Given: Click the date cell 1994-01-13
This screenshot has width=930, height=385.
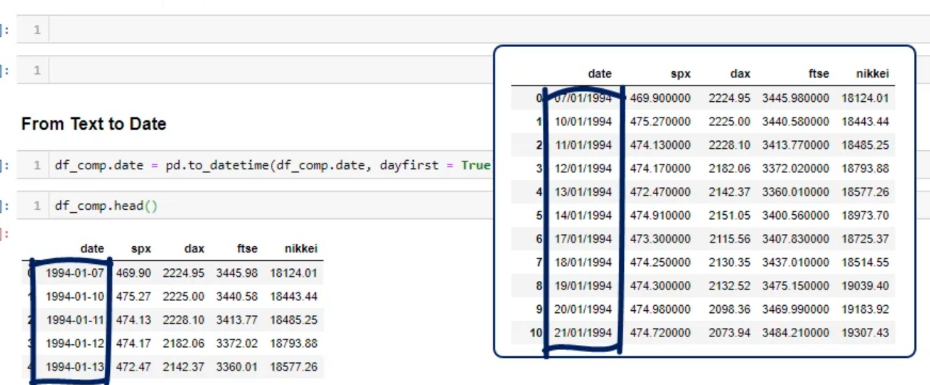Looking at the screenshot, I should (x=75, y=367).
